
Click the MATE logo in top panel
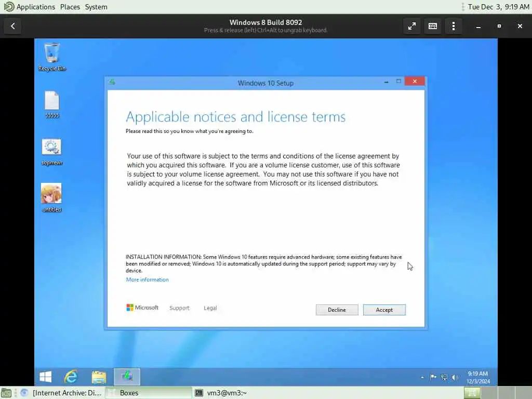click(x=9, y=7)
